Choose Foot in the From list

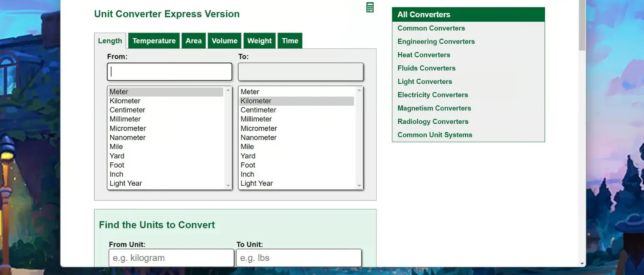click(x=166, y=165)
